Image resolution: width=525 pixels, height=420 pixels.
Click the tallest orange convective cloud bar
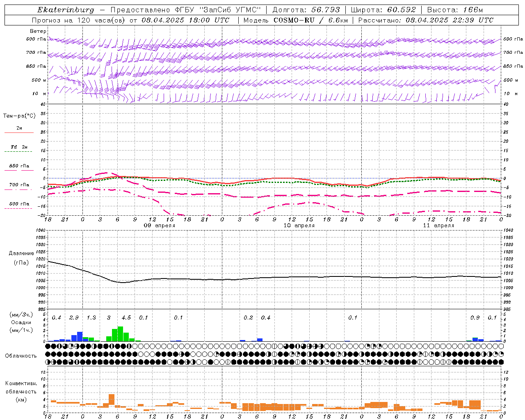[x=112, y=400]
